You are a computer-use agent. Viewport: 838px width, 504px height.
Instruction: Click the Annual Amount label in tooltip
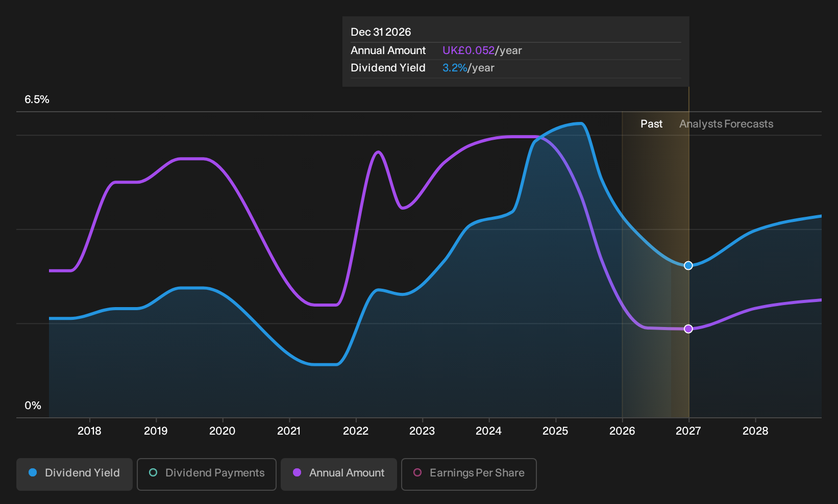pyautogui.click(x=388, y=51)
